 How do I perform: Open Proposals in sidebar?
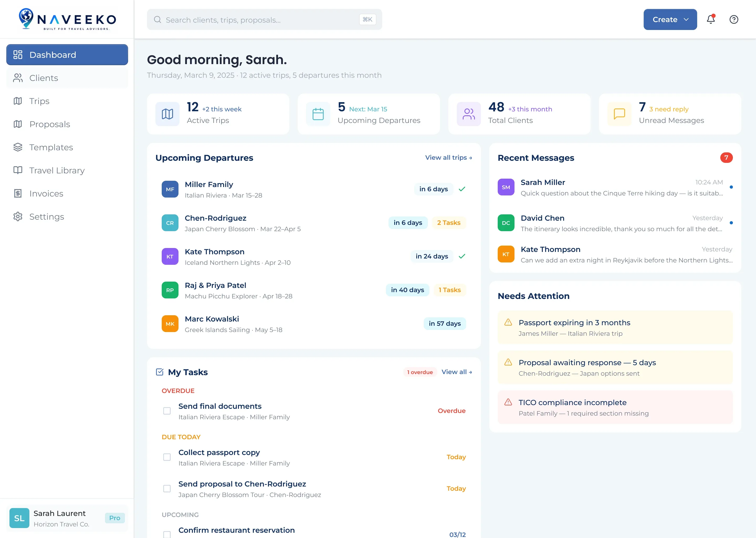click(x=67, y=124)
